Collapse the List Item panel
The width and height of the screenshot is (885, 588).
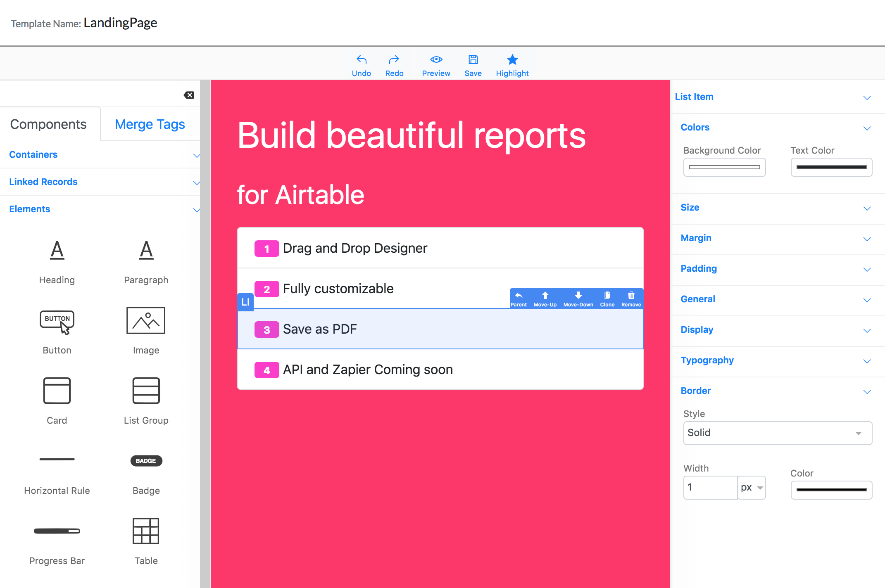click(x=777, y=97)
